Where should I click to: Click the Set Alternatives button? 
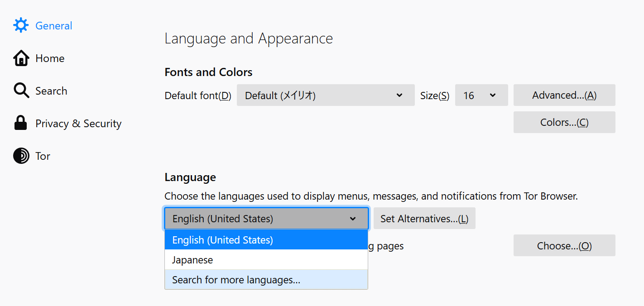[424, 218]
